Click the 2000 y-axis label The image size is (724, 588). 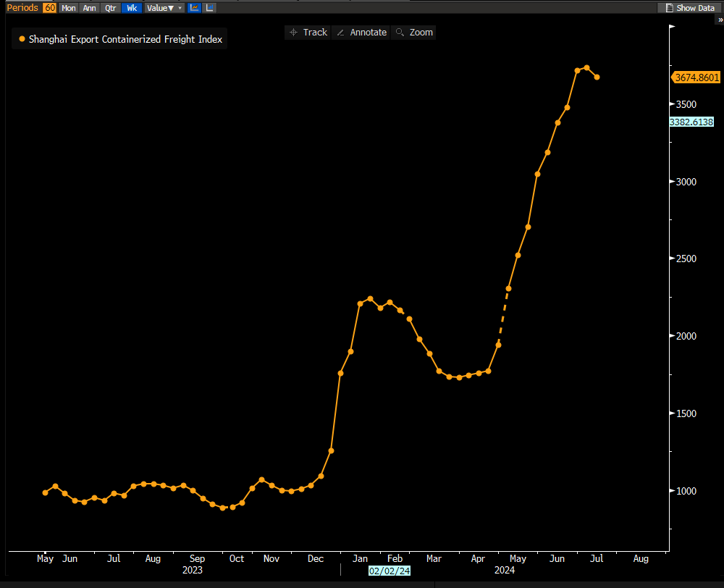(x=686, y=336)
